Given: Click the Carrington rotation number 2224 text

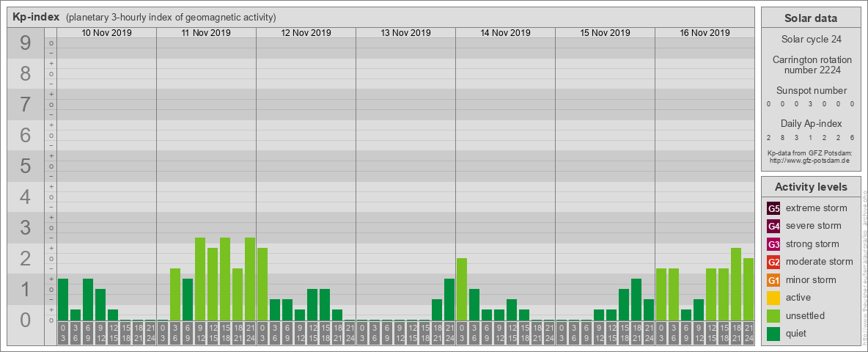Looking at the screenshot, I should click(x=812, y=65).
